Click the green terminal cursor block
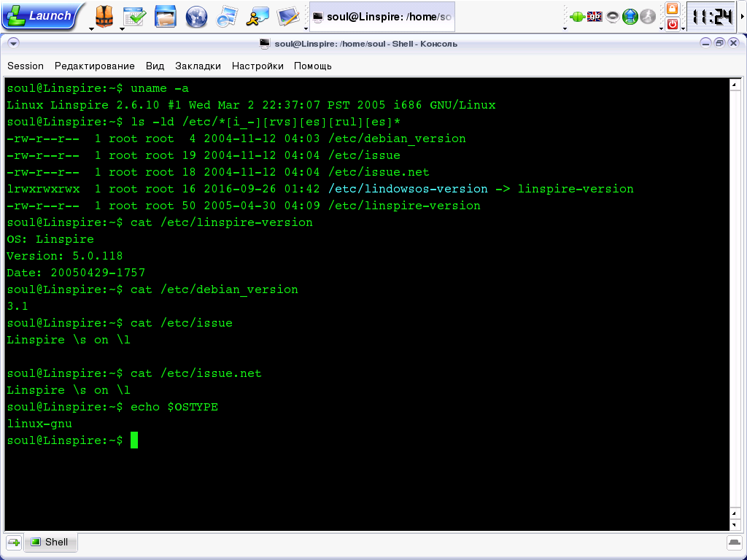This screenshot has height=560, width=747. point(134,440)
